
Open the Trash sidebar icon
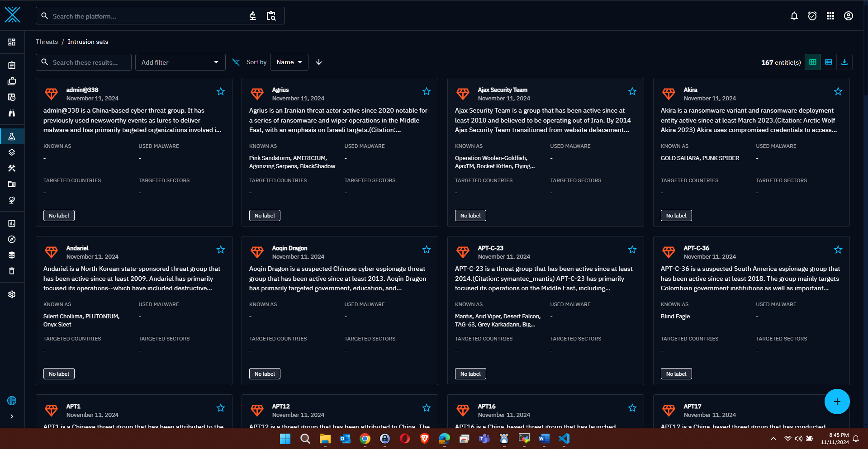tap(12, 271)
